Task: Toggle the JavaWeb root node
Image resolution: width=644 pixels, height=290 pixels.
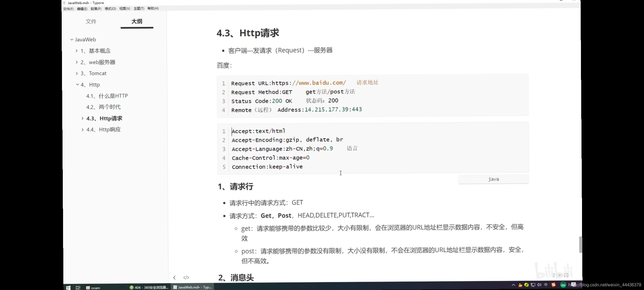Action: (71, 39)
